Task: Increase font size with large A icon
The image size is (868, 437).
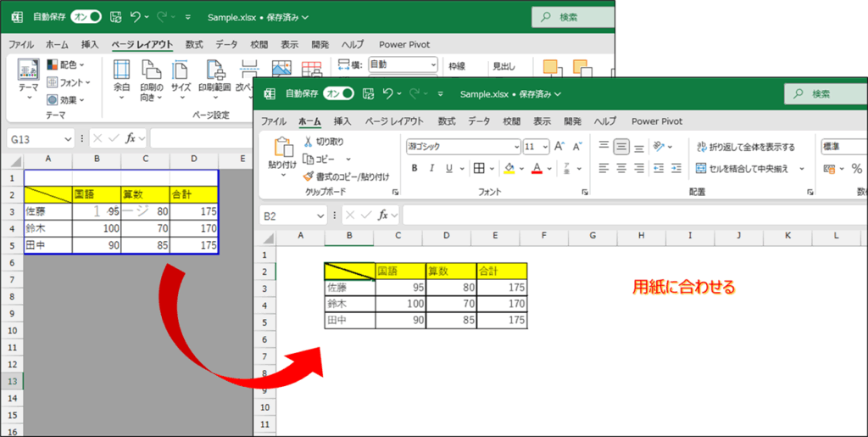Action: [559, 146]
